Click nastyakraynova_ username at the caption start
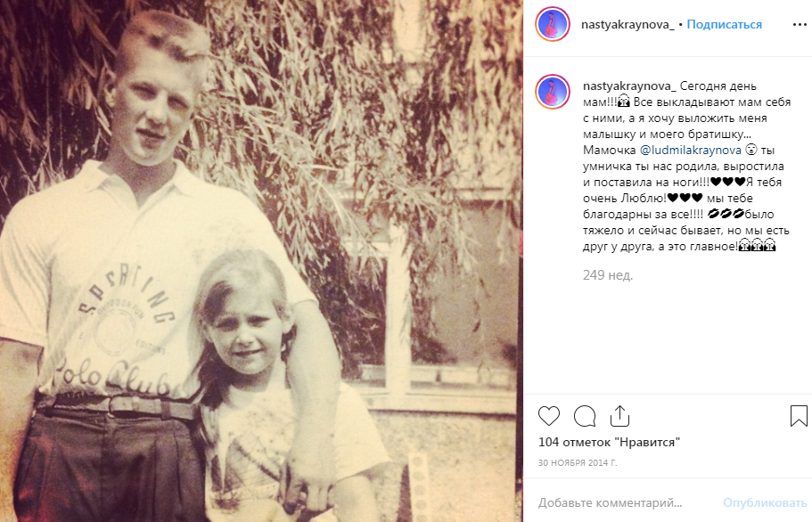812x522 pixels. [629, 86]
